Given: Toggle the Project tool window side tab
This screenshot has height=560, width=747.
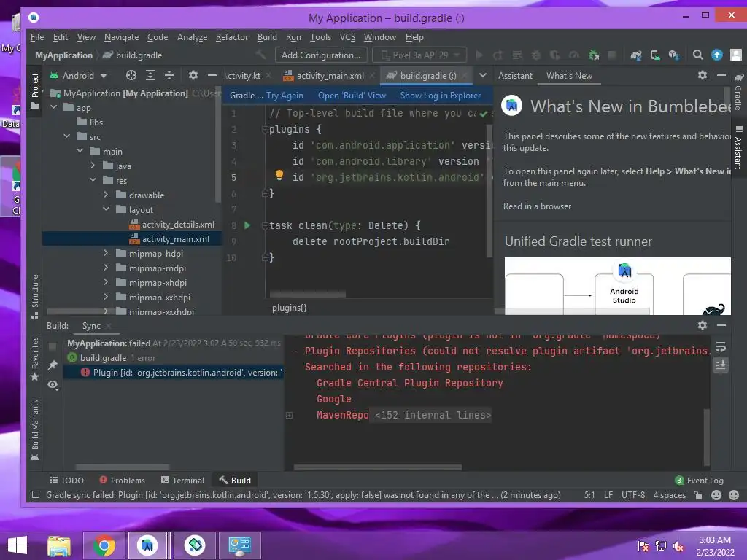Looking at the screenshot, I should click(x=35, y=90).
